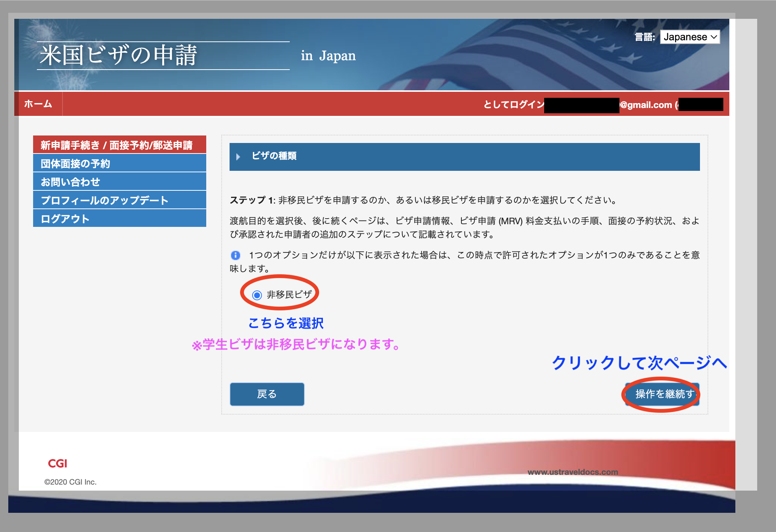Click the CGI logo in footer
This screenshot has width=776, height=532.
57,463
